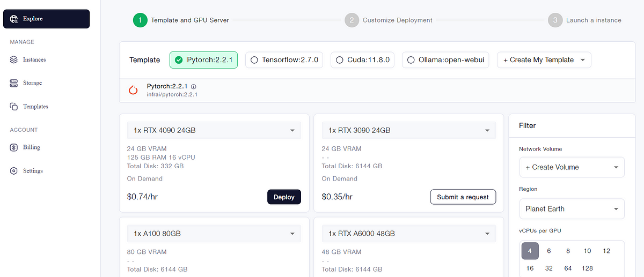Click green checkmark in Pytorch template
The image size is (644, 277).
click(179, 60)
